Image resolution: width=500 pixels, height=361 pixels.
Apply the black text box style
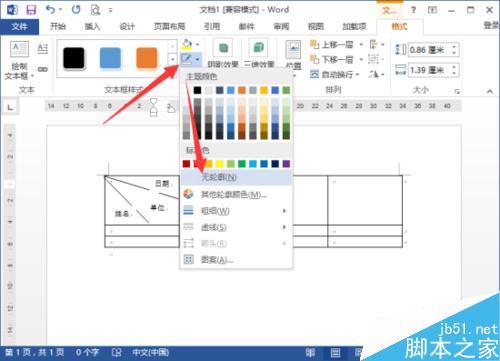click(x=74, y=58)
